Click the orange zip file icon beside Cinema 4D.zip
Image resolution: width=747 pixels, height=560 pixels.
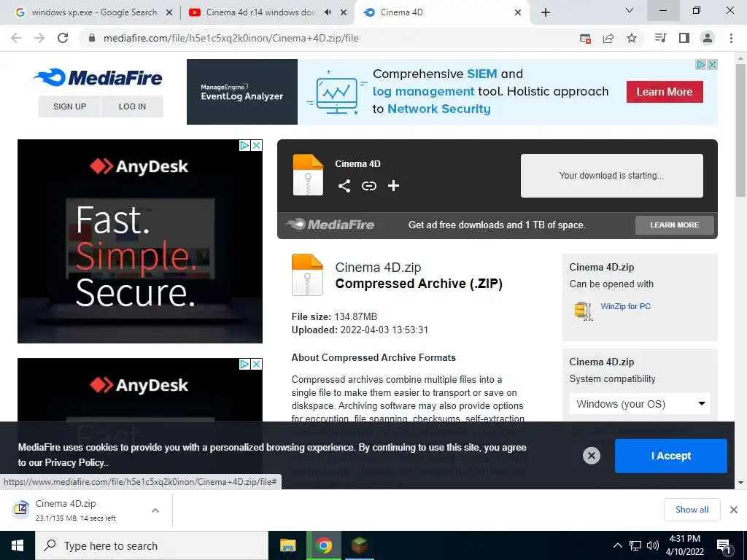pyautogui.click(x=307, y=275)
